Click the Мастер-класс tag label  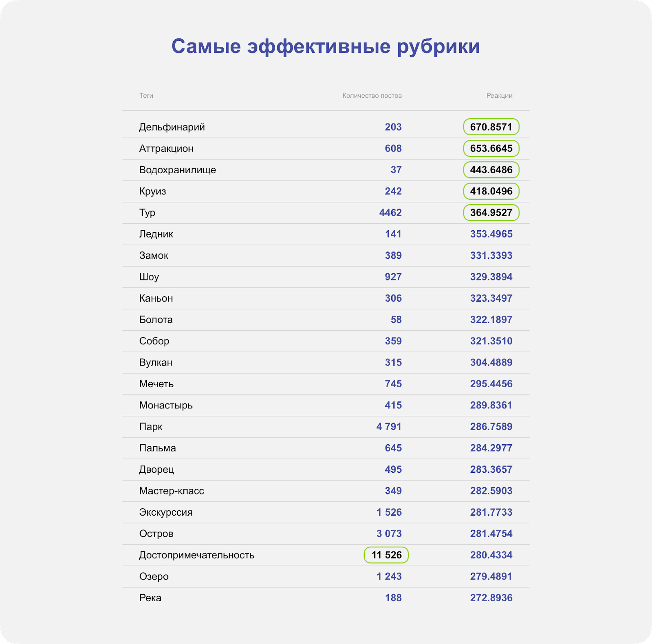[x=172, y=491]
